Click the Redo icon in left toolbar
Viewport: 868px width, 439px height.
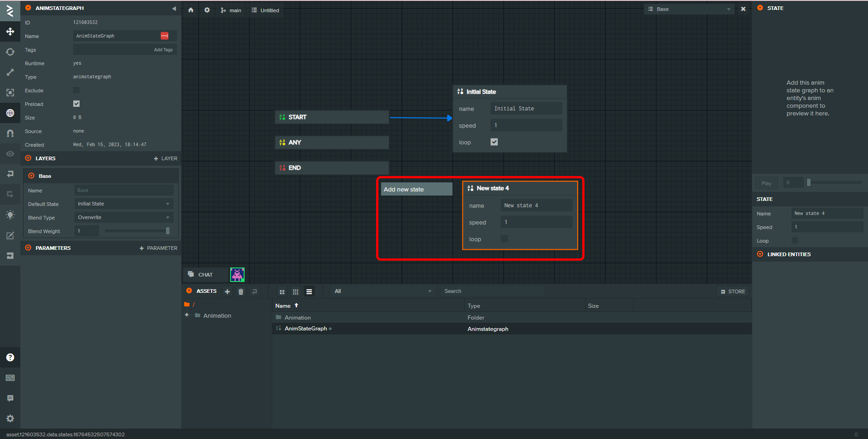[x=10, y=195]
